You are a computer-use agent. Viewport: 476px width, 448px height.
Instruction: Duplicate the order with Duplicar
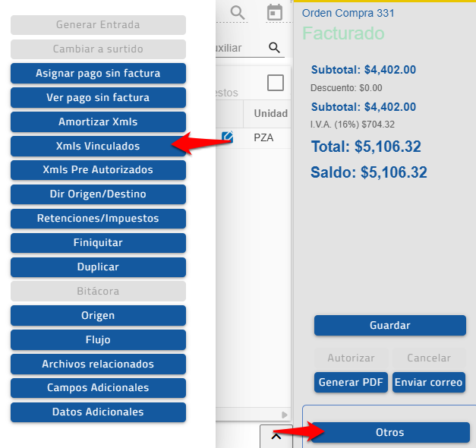point(98,267)
